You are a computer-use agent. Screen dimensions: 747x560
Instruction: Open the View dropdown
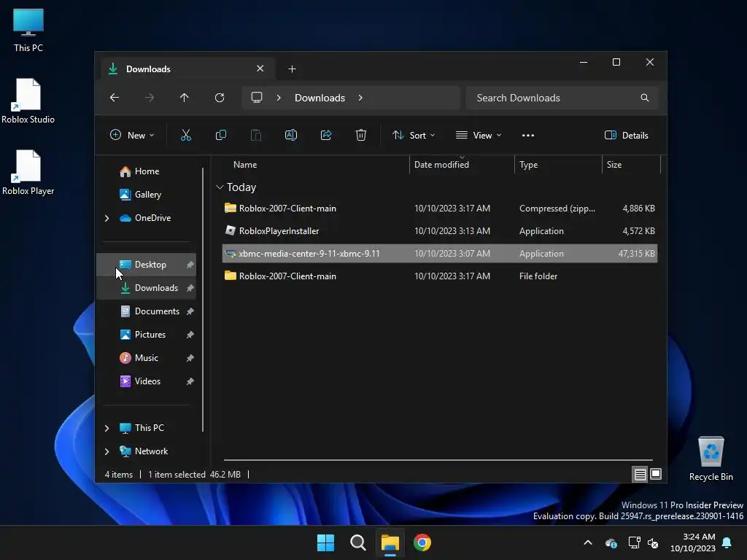[479, 135]
